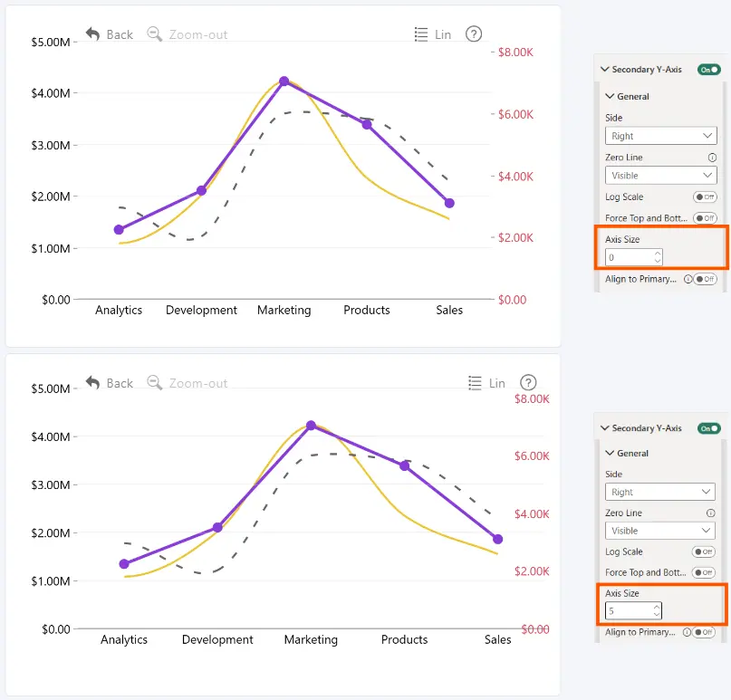This screenshot has height=700, width=731.
Task: Click the Zoom-out magnifier in the bottom chart
Action: (x=154, y=383)
